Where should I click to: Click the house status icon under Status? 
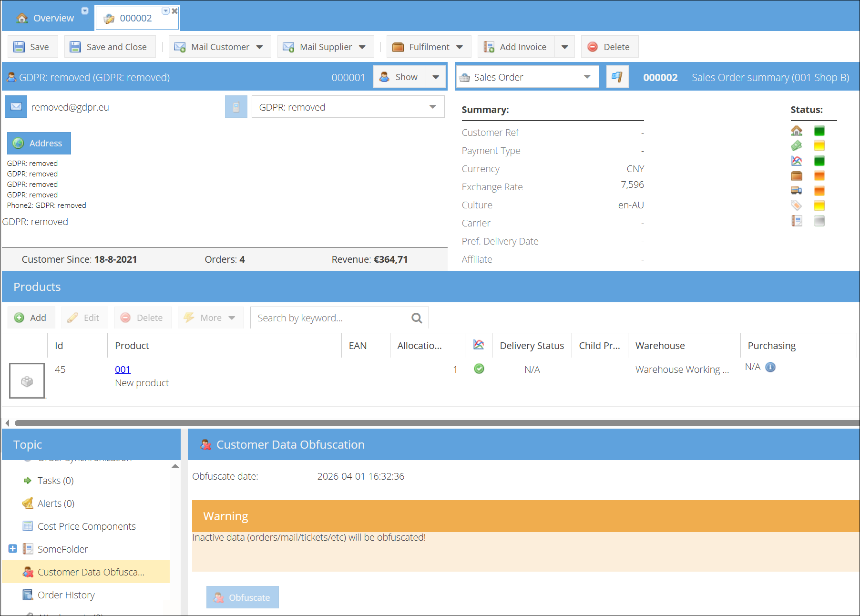797,131
